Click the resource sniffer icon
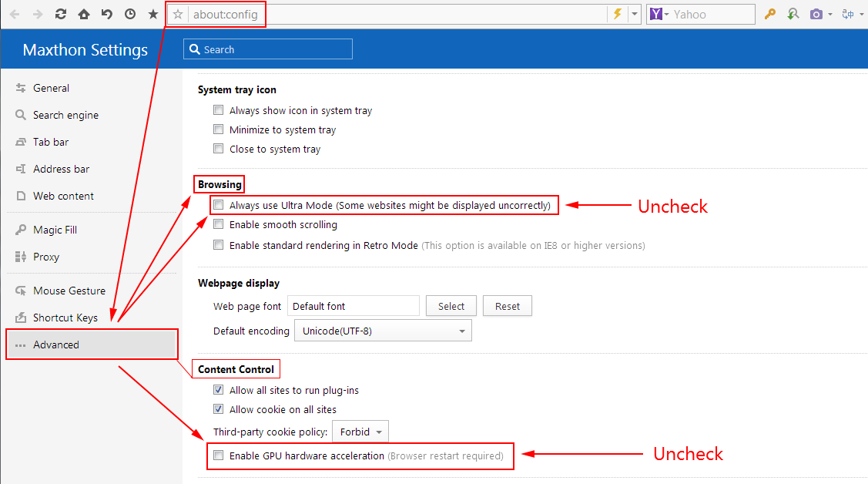This screenshot has width=868, height=484. (793, 15)
